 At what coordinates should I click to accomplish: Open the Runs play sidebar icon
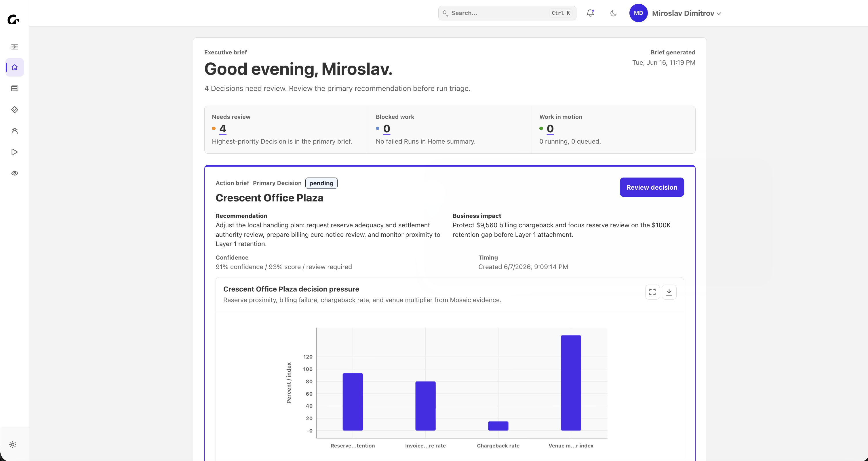coord(14,152)
